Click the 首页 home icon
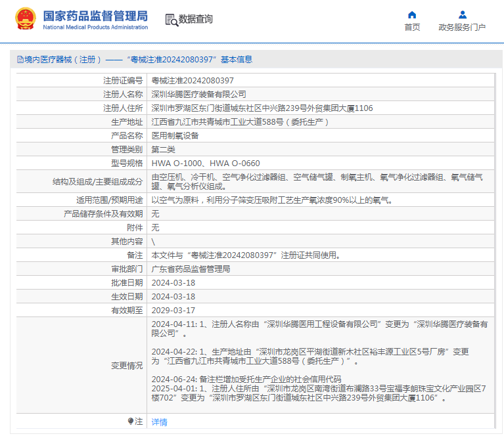The width and height of the screenshot is (504, 436). click(x=412, y=15)
